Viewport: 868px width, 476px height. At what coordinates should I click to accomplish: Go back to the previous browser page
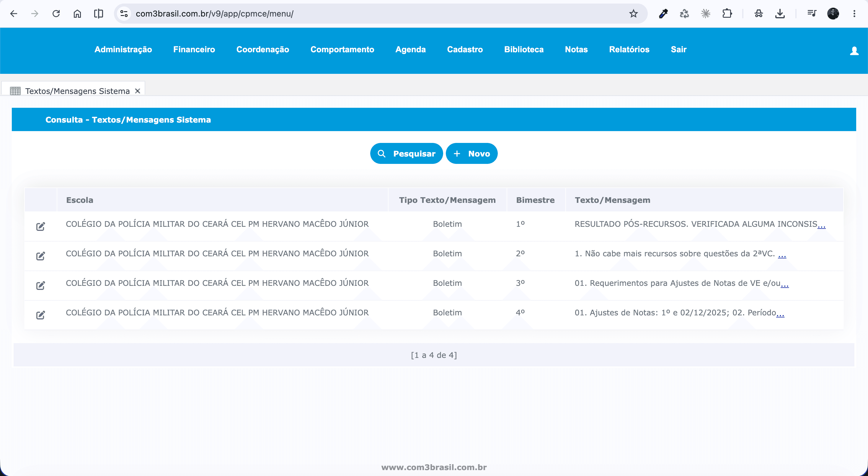pyautogui.click(x=14, y=14)
